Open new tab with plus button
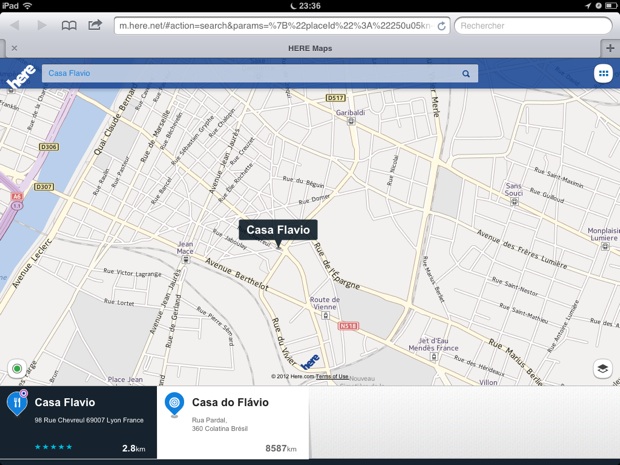 coord(610,48)
